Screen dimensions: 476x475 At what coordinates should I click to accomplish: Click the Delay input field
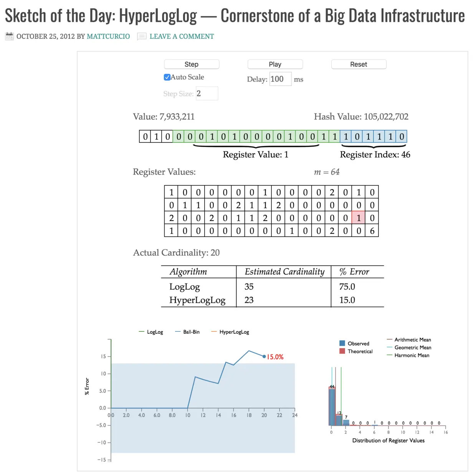click(280, 79)
